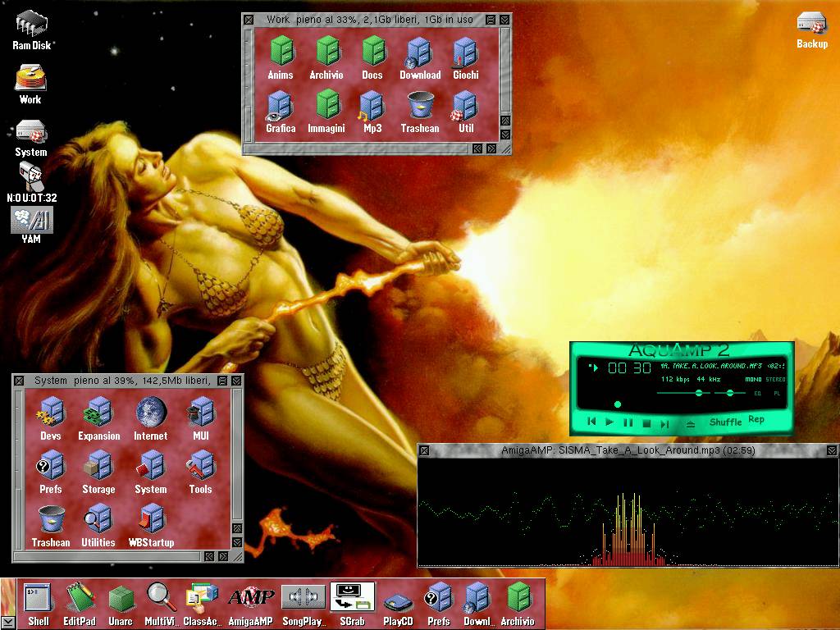Launch EditPad from the bottom dock
The image size is (840, 630).
[80, 598]
